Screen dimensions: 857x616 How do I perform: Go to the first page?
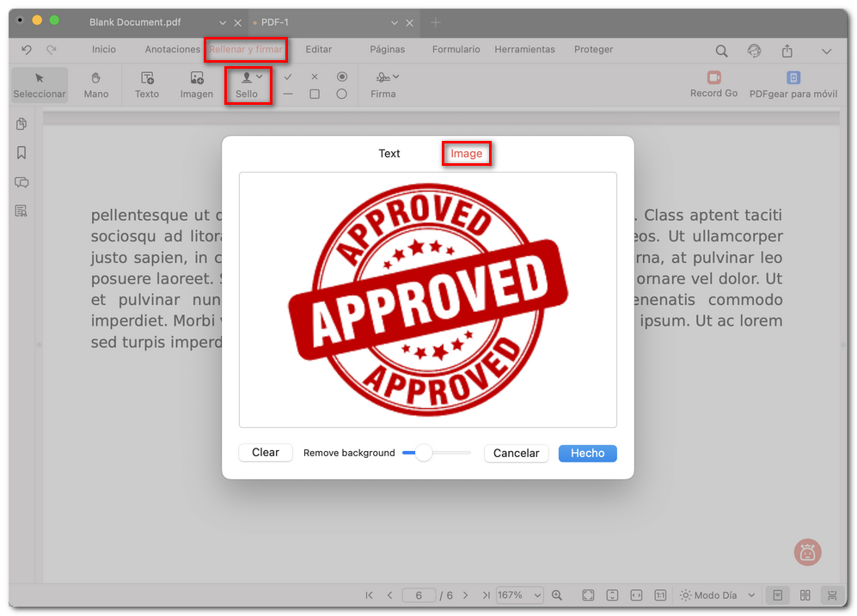coord(370,595)
